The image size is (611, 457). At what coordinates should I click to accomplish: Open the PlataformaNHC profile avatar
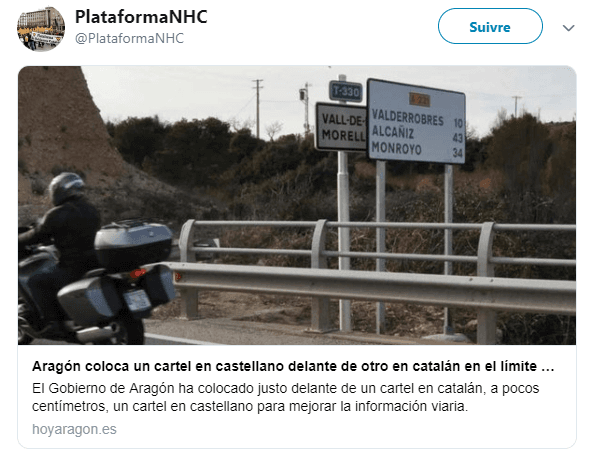click(41, 28)
